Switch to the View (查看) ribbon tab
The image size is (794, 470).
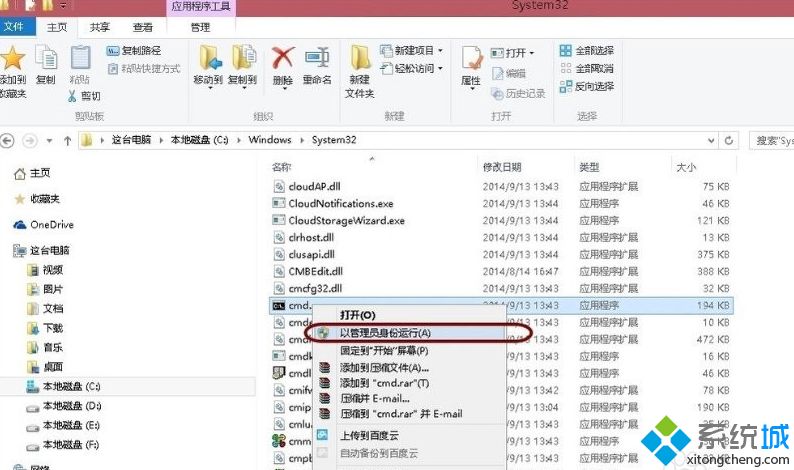(142, 27)
